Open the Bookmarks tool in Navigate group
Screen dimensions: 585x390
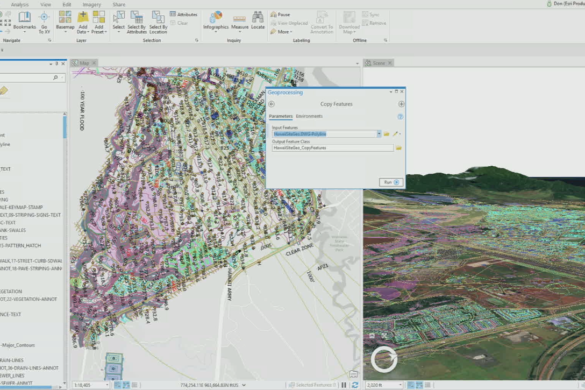[25, 21]
